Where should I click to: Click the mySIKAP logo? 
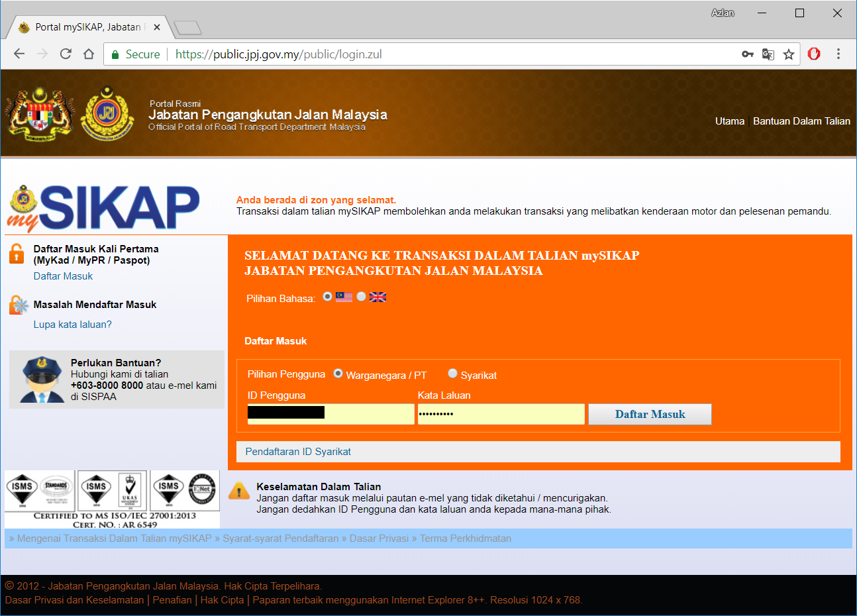tap(103, 208)
